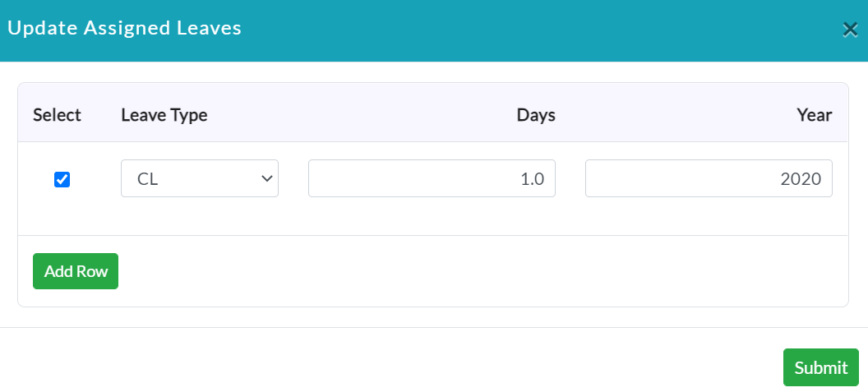
Task: Click the Update Assigned Leaves title text
Action: click(x=125, y=28)
